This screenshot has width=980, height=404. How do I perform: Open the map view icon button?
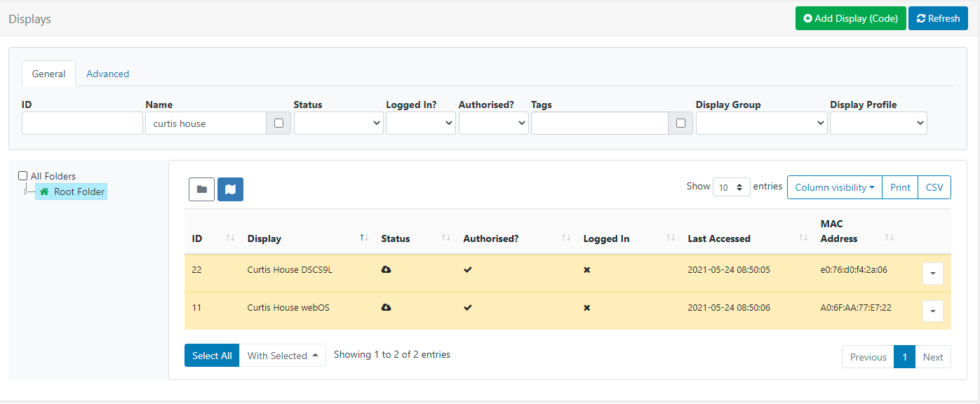tap(230, 189)
